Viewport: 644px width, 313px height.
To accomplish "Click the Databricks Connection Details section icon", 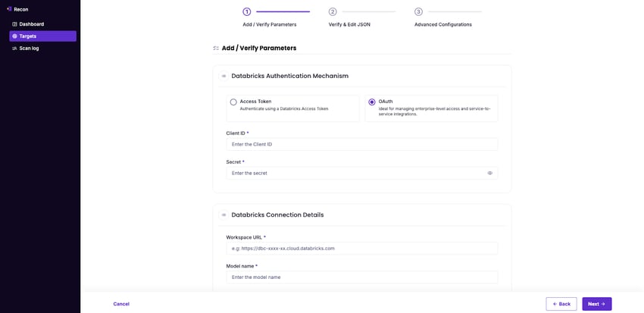I will pos(224,215).
